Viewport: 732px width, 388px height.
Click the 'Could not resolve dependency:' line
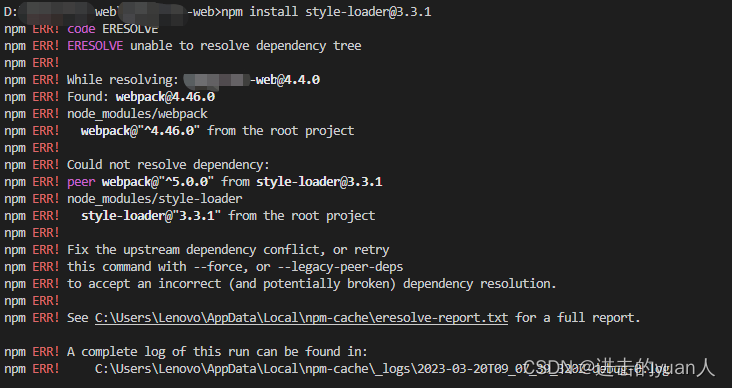coord(169,165)
